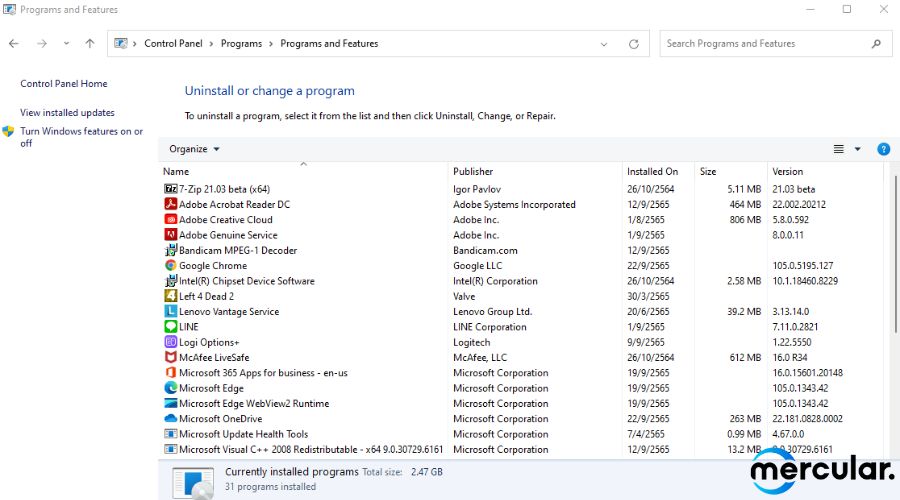Select version 105.0.5195.127 cell
The image size is (900, 500).
point(802,266)
